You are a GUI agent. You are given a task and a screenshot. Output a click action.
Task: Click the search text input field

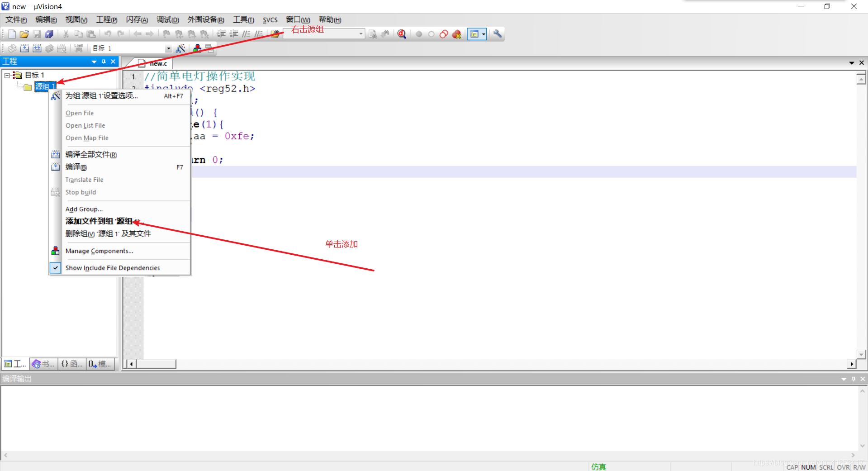pyautogui.click(x=320, y=34)
